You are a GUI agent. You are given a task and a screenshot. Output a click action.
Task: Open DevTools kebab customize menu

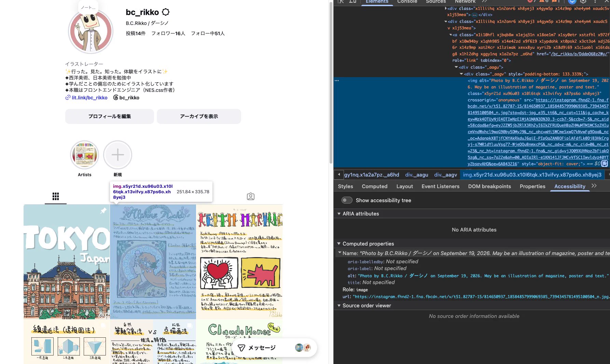coord(595,1)
